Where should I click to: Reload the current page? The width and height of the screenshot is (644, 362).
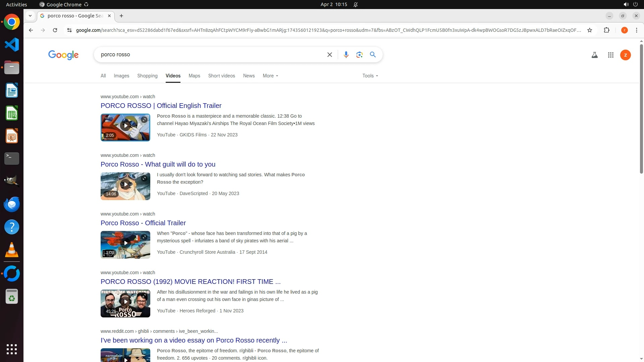[55, 30]
